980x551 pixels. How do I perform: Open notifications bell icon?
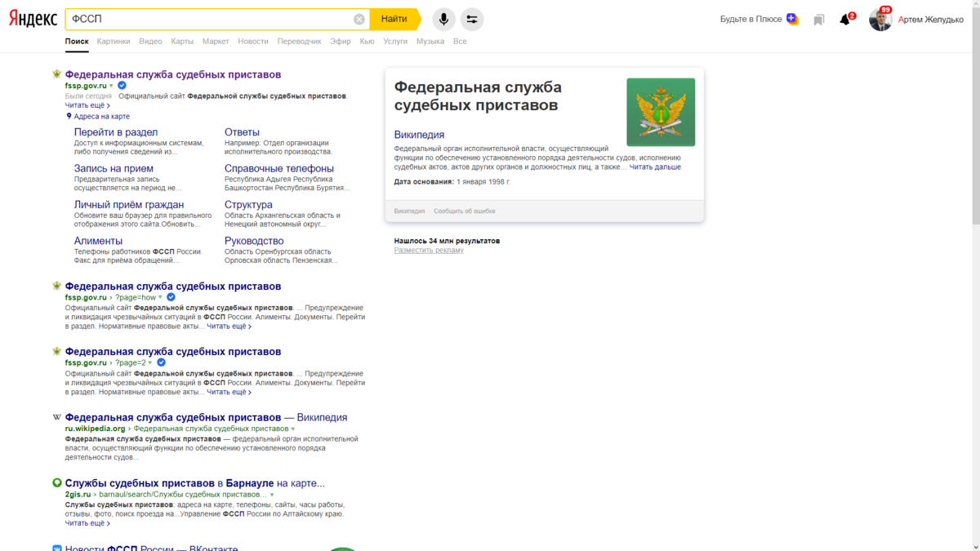pyautogui.click(x=845, y=20)
